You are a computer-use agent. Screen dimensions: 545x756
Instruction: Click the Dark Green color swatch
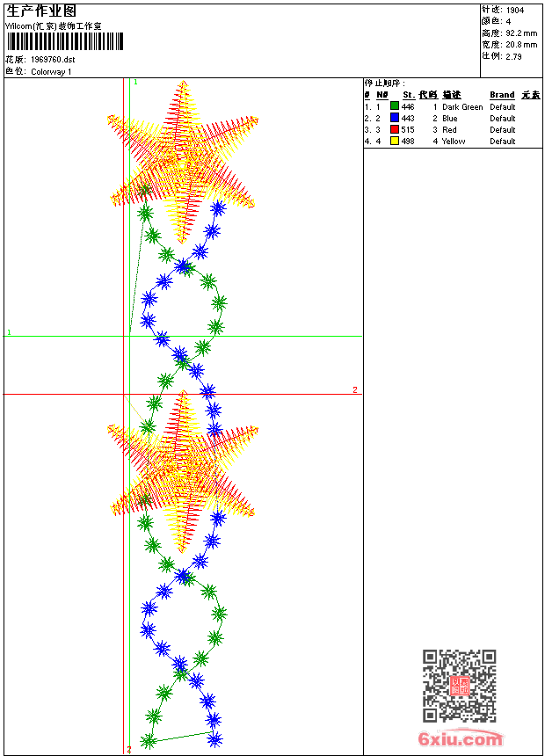pos(395,106)
